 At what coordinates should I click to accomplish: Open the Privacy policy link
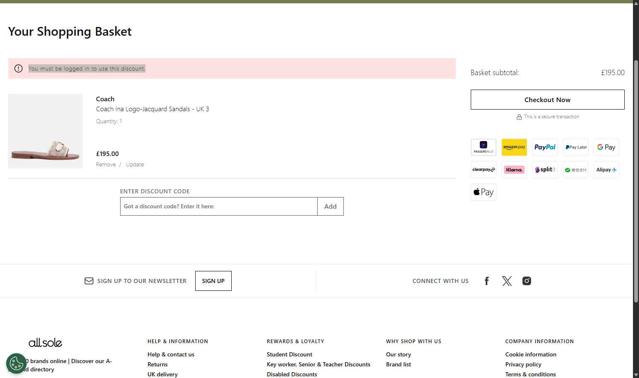(x=523, y=364)
